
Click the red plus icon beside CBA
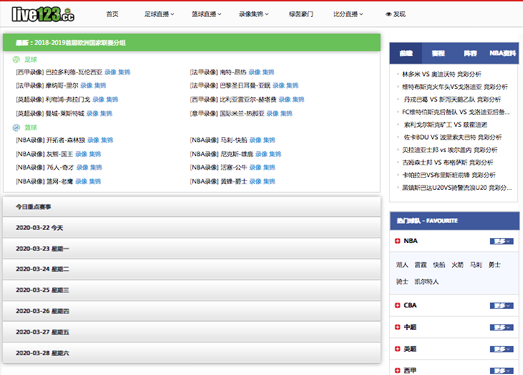click(397, 305)
